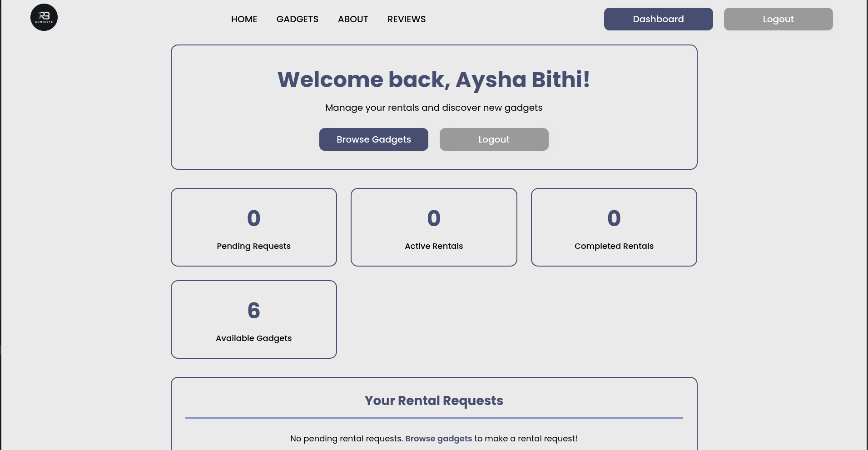Image resolution: width=868 pixels, height=450 pixels.
Task: Click the Dashboard button in the header
Action: pos(658,19)
